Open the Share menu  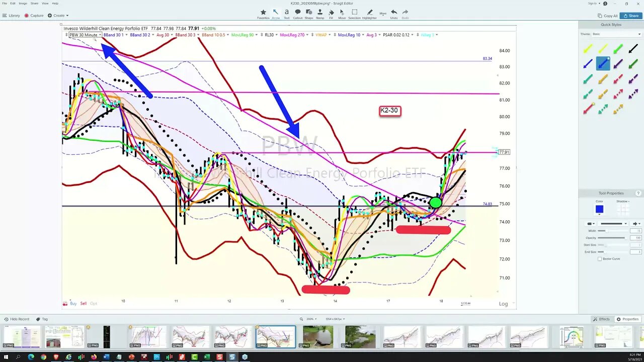[34, 3]
